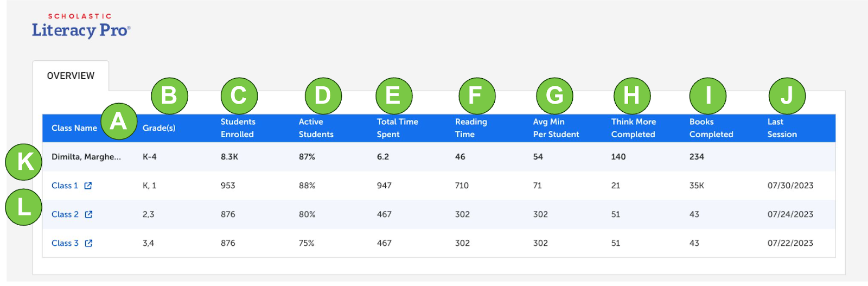The image size is (868, 286).
Task: Click the Scholastic Literacy Pro logo
Action: [x=81, y=27]
